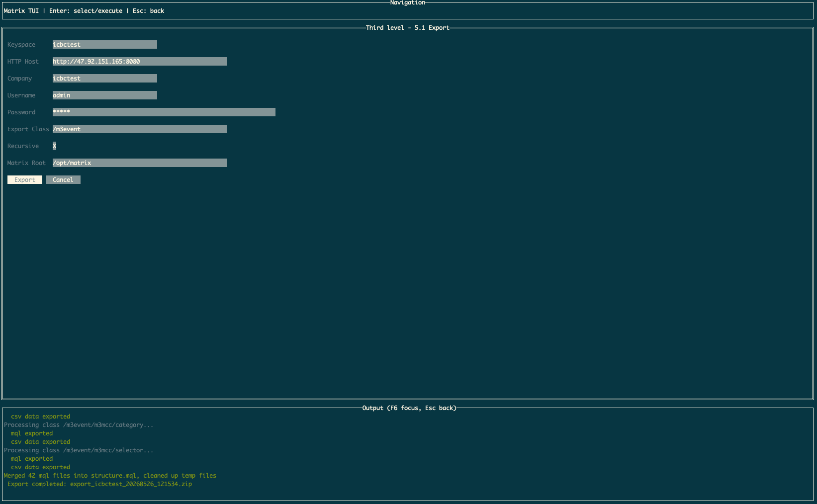
Task: Click the Export Class label
Action: [28, 129]
